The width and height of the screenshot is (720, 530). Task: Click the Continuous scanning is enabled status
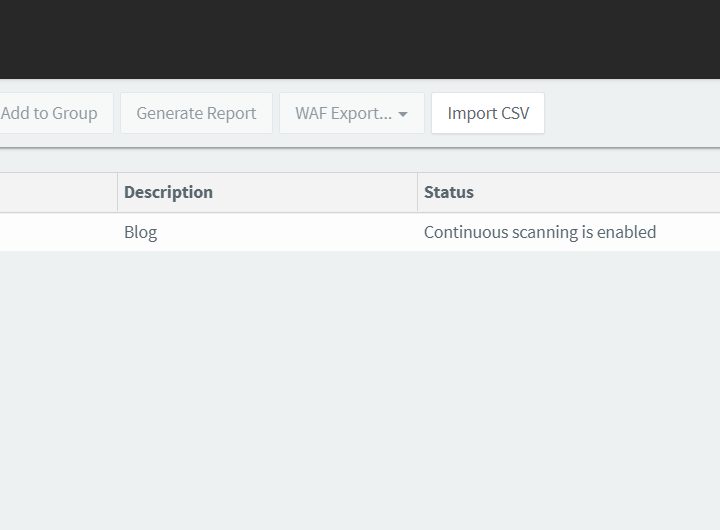(540, 232)
